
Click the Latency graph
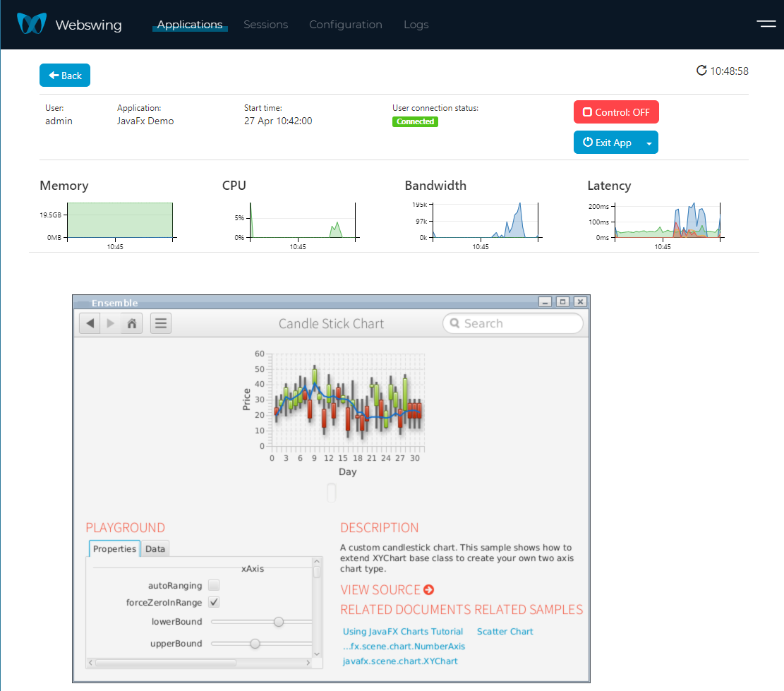coord(668,220)
